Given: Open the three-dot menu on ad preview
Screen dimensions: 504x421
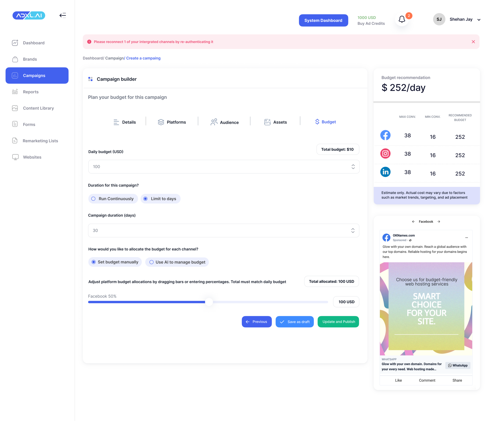Looking at the screenshot, I should [466, 238].
